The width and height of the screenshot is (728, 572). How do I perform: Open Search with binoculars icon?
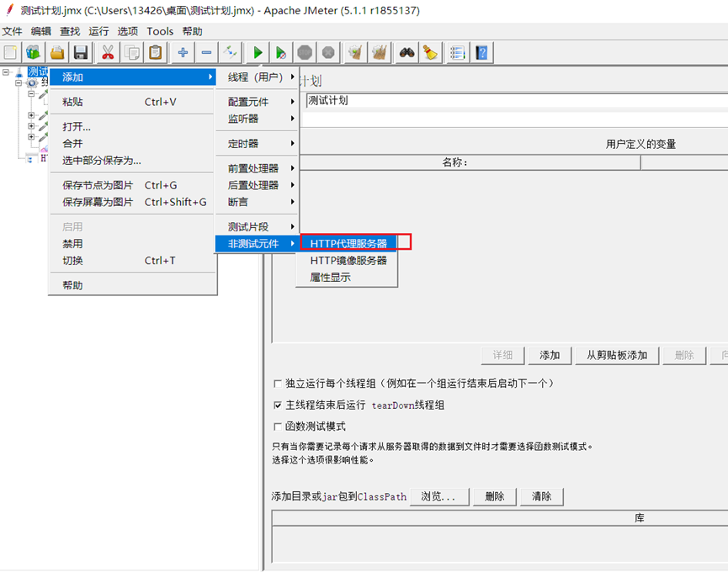click(407, 52)
